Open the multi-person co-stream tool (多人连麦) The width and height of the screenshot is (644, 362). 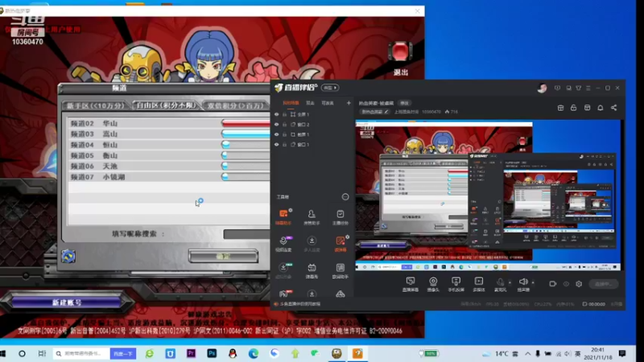pyautogui.click(x=312, y=244)
